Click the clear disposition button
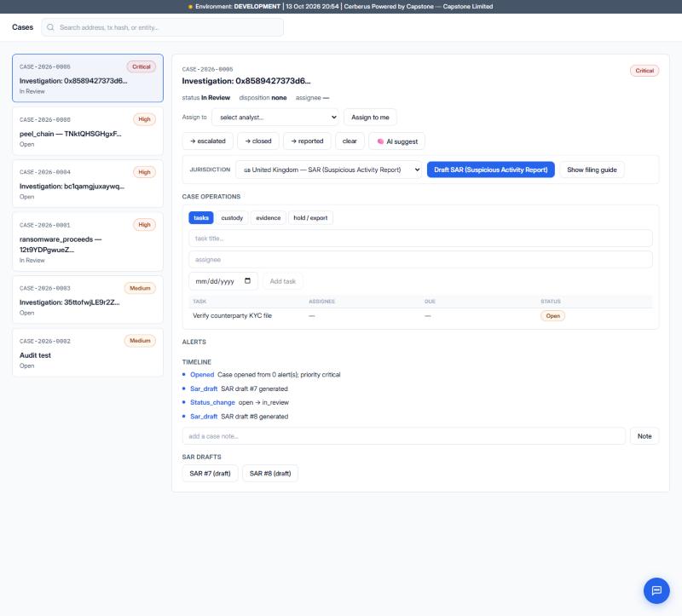Image resolution: width=682 pixels, height=616 pixels. click(x=350, y=141)
